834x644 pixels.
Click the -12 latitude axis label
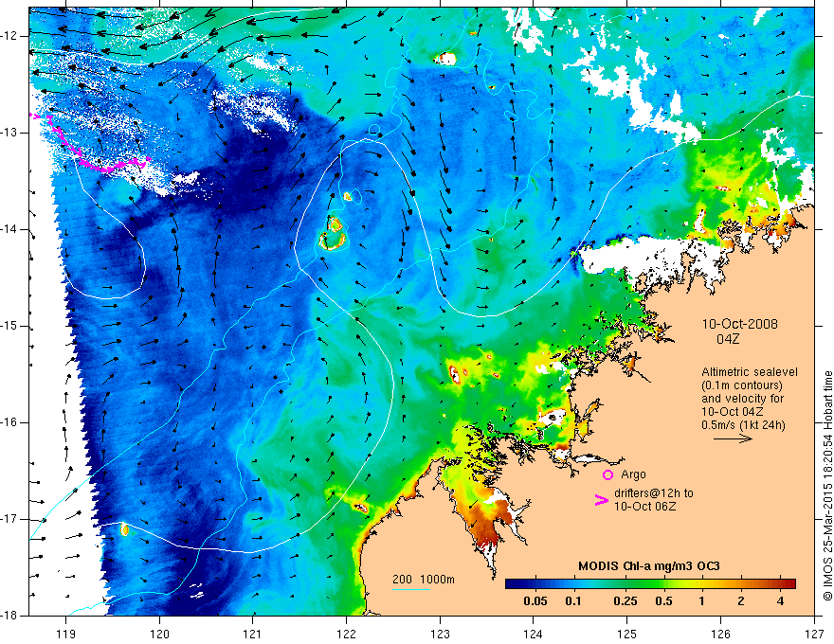coord(9,36)
